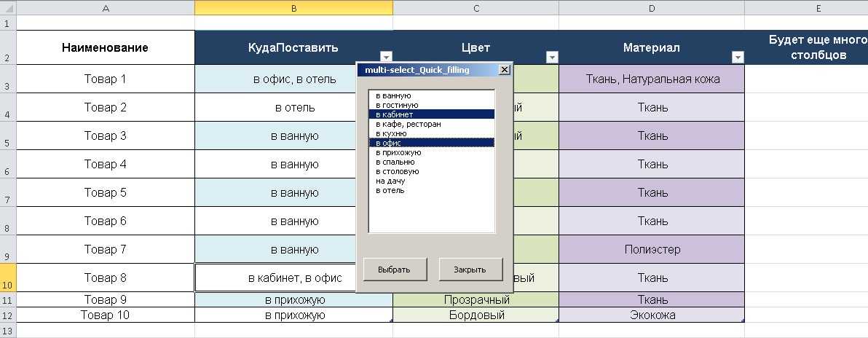This screenshot has width=868, height=338.
Task: Select 'в спальню' in the listbox
Action: point(431,162)
